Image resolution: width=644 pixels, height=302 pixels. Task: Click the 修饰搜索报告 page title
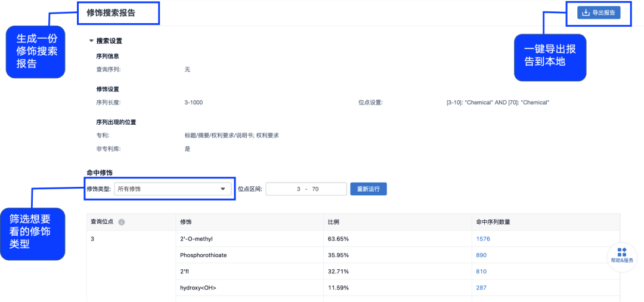111,13
